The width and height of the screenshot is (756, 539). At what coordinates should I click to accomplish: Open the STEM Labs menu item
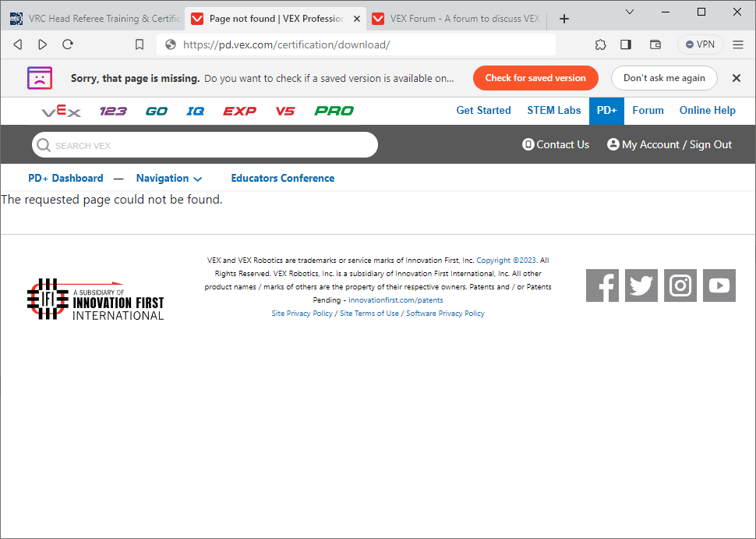pos(554,111)
